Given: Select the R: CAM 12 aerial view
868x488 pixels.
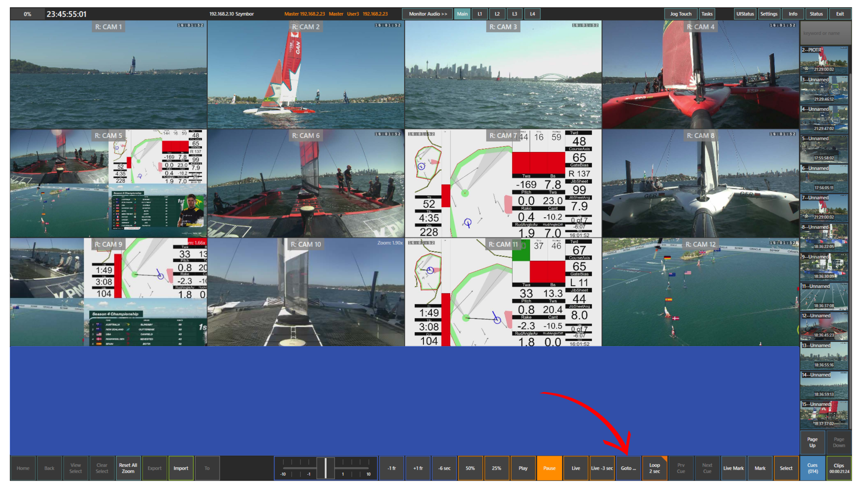Looking at the screenshot, I should (700, 292).
